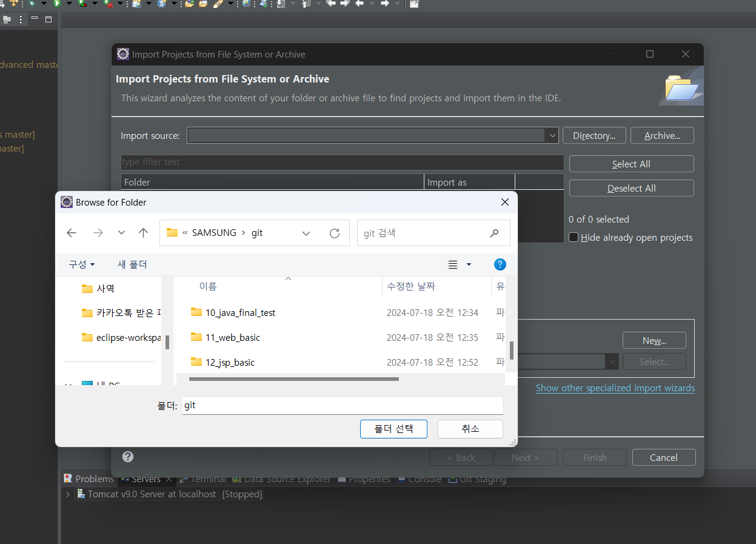
Task: Open the view options dropdown arrow
Action: point(469,264)
